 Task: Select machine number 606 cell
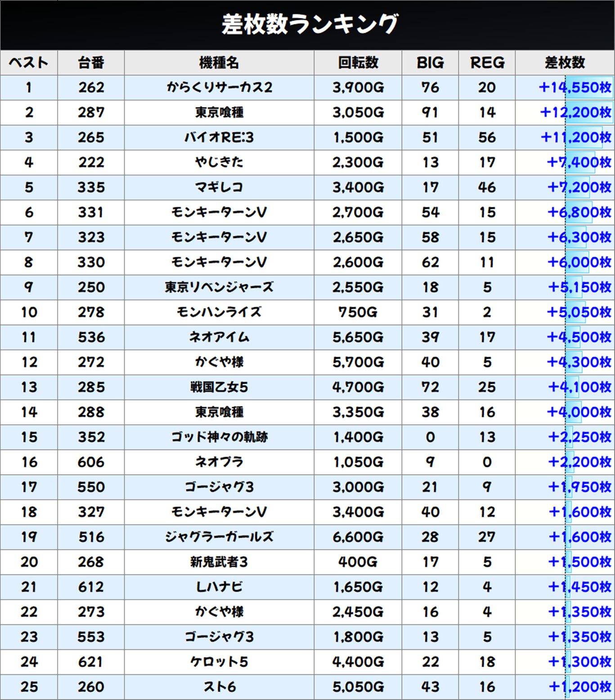tap(91, 462)
